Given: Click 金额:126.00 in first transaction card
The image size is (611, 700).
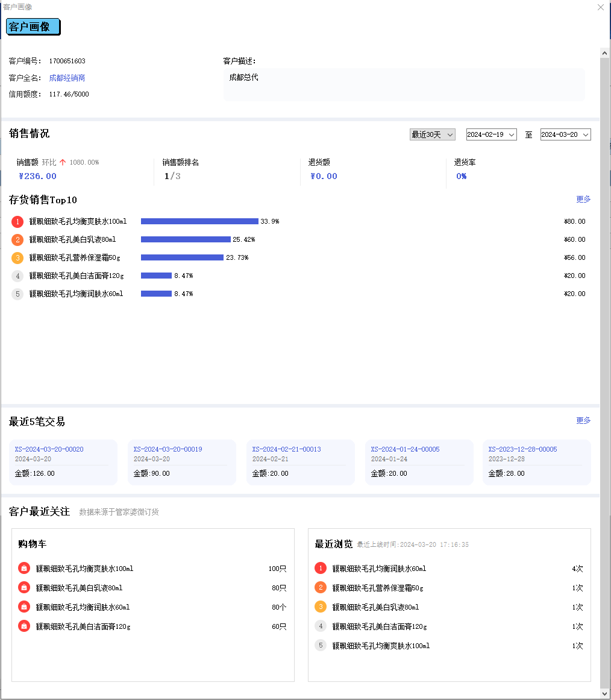Looking at the screenshot, I should tap(35, 474).
